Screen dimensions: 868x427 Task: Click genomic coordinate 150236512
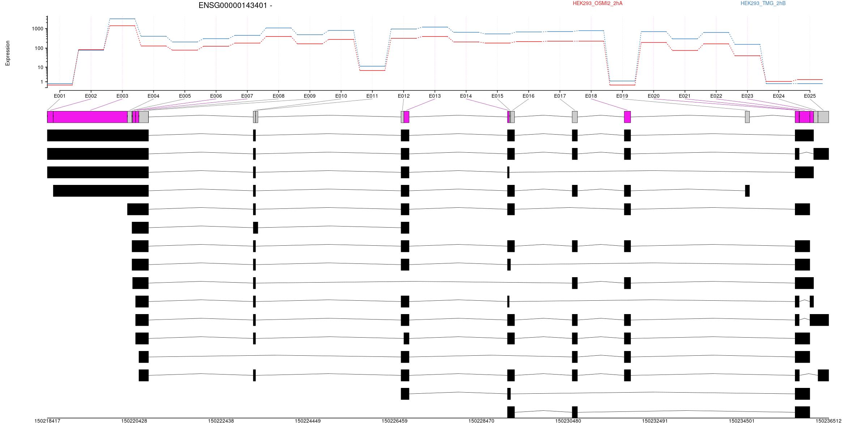pos(829,421)
